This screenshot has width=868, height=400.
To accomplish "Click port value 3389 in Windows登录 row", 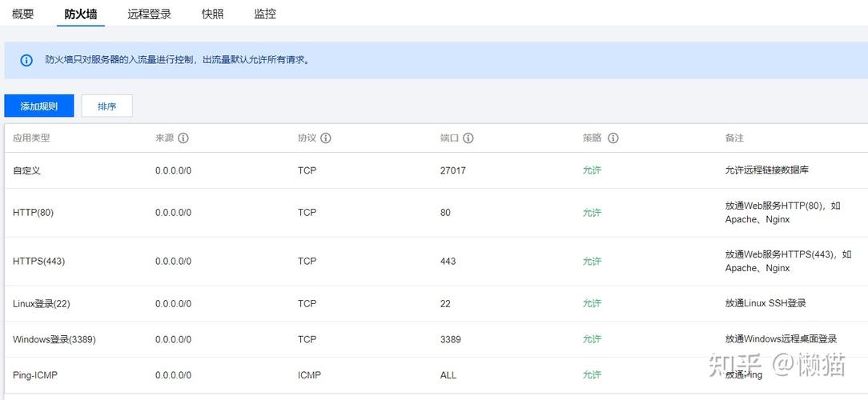I will click(451, 339).
